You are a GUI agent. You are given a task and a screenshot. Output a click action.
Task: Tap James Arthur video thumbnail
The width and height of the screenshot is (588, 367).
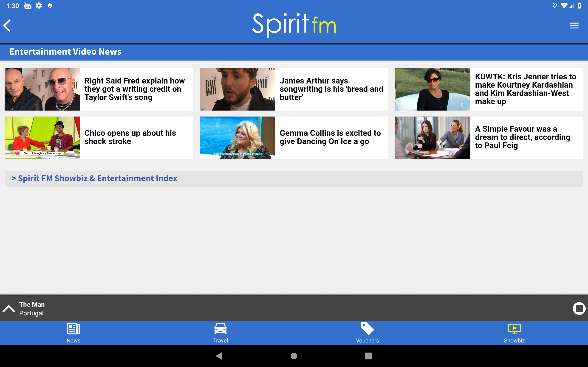coord(237,89)
